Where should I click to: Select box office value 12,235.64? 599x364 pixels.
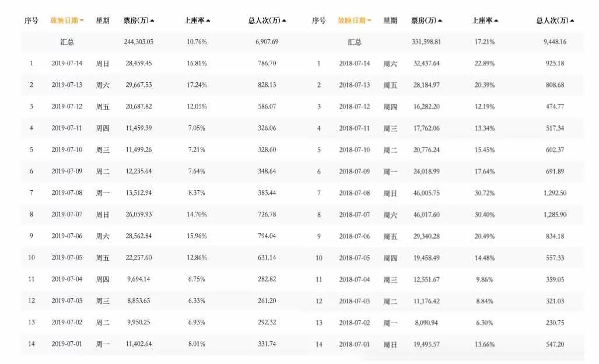coord(139,171)
